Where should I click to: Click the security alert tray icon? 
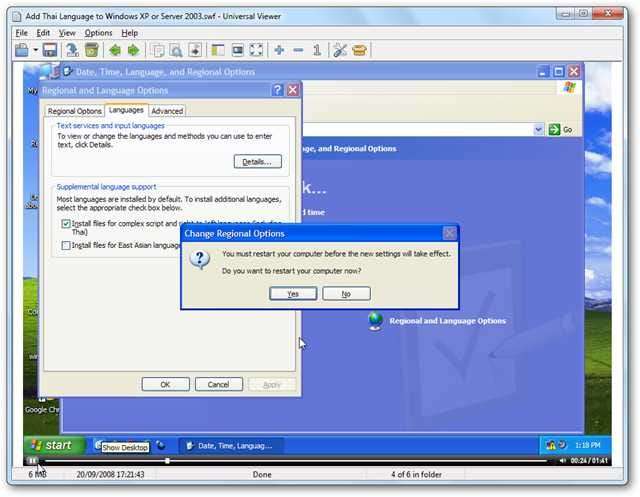(550, 445)
